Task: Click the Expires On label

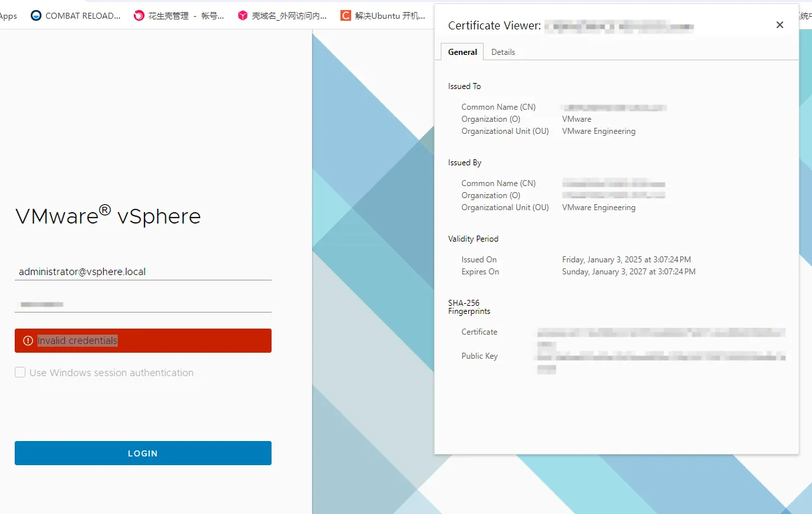Action: [x=480, y=272]
